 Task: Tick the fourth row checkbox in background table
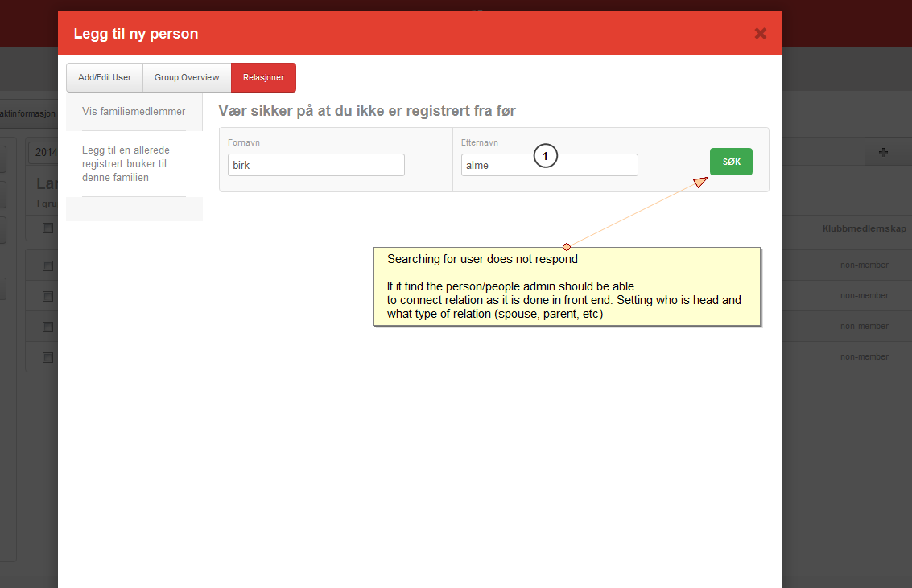pyautogui.click(x=47, y=357)
